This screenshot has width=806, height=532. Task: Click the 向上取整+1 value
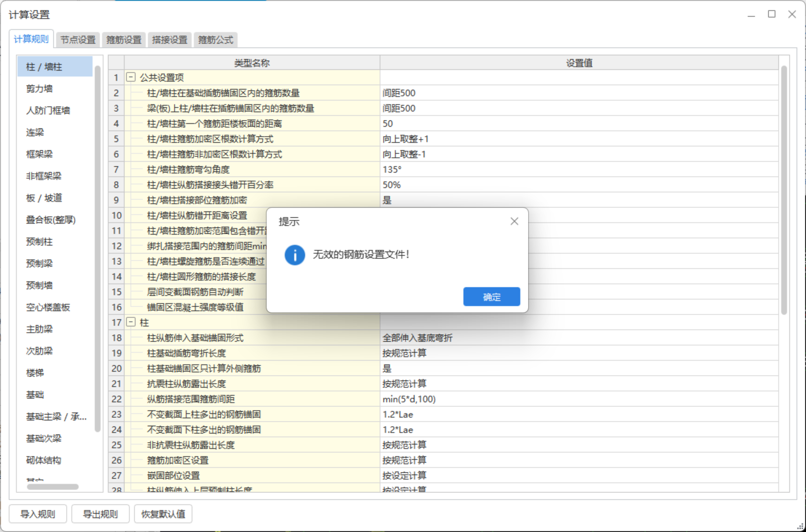coord(579,139)
